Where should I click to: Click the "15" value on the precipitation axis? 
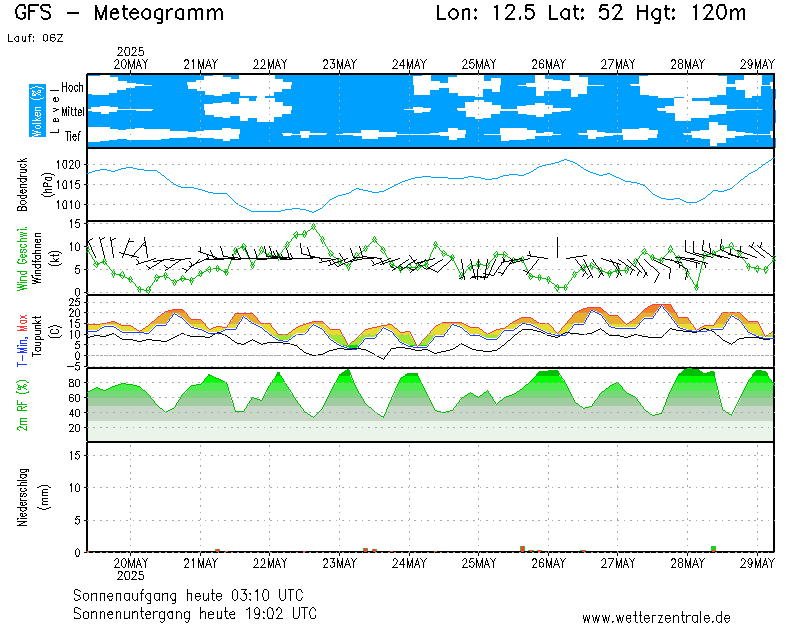pyautogui.click(x=74, y=455)
